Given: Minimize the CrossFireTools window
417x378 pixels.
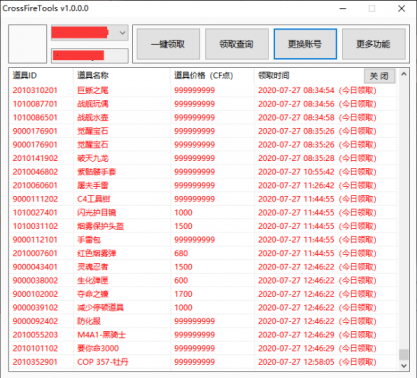Looking at the screenshot, I should coord(343,8).
